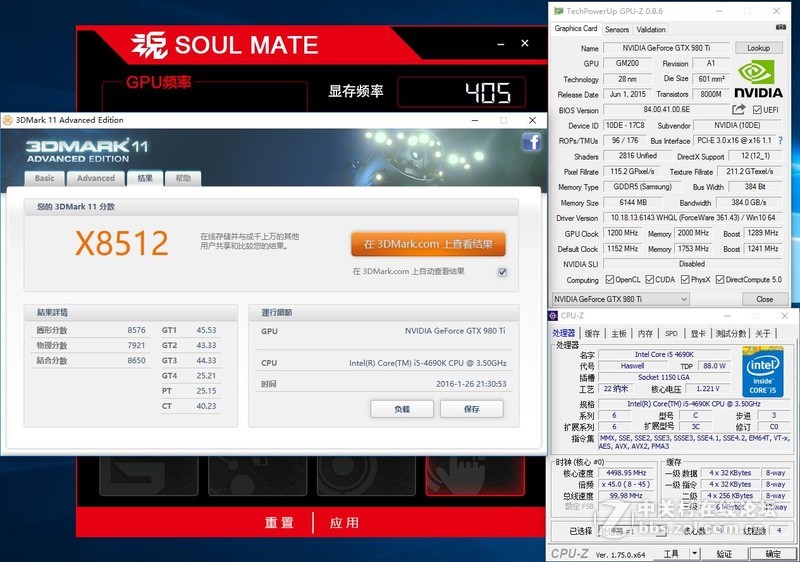Select the Graphics Card tab in GPU-Z
800x562 pixels.
tap(576, 29)
